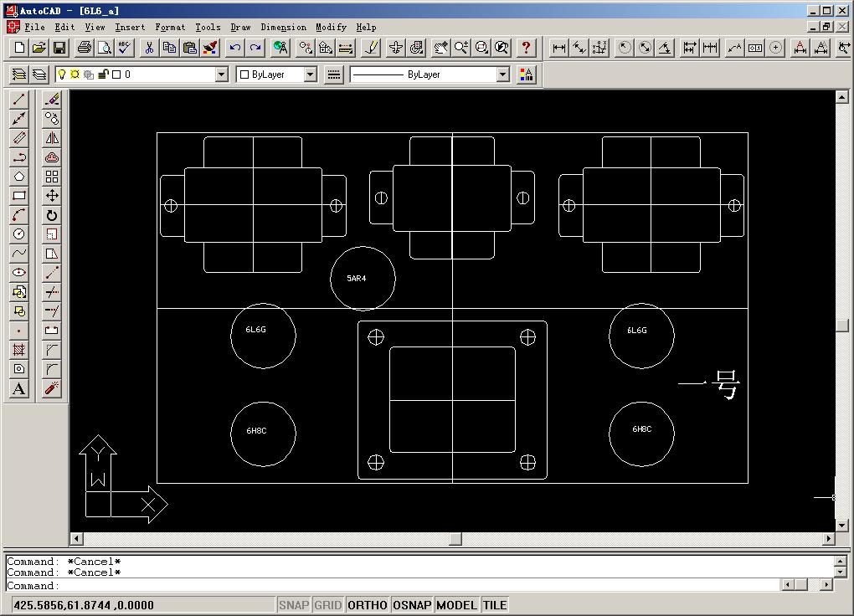The height and width of the screenshot is (616, 854).
Task: Click the Paste clipboard icon
Action: [x=189, y=48]
